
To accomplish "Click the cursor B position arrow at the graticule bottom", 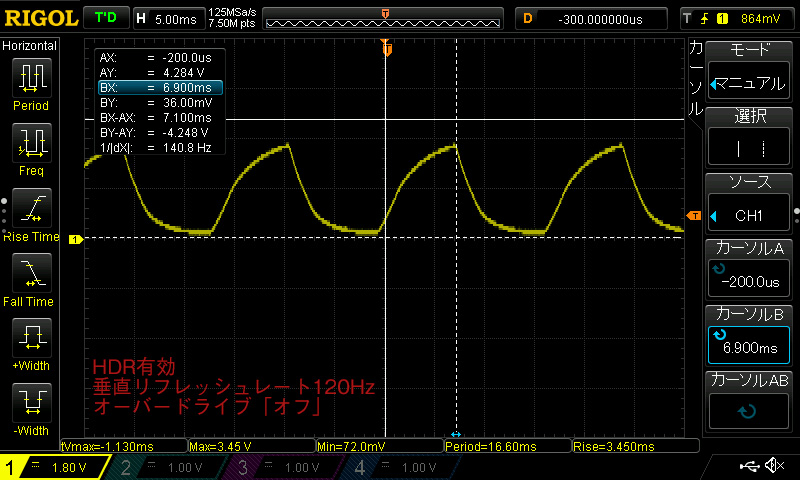I will 456,434.
